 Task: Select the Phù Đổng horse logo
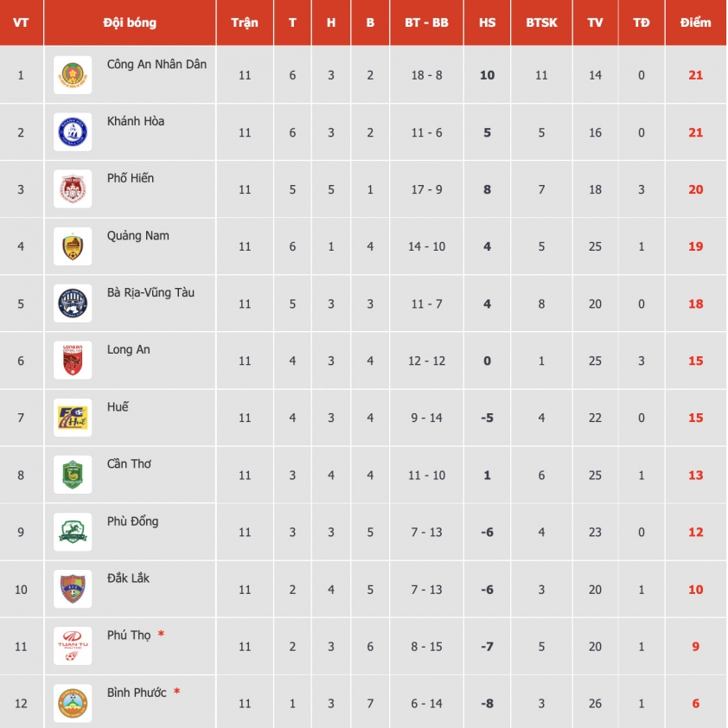click(x=73, y=532)
